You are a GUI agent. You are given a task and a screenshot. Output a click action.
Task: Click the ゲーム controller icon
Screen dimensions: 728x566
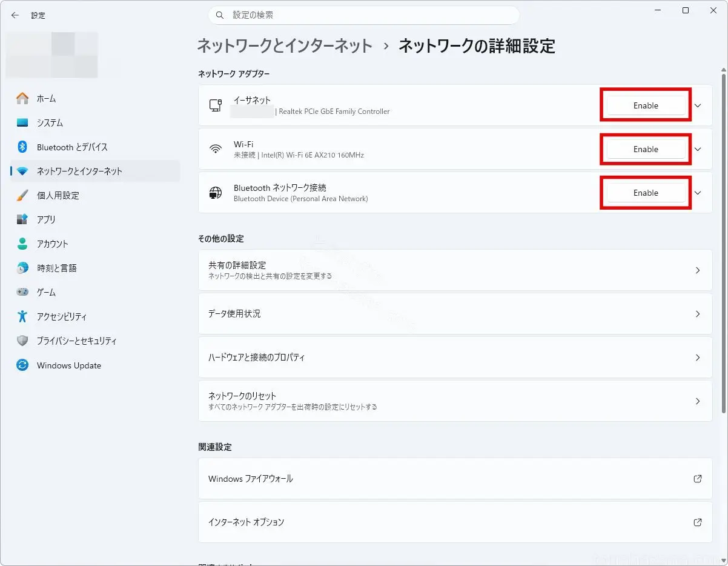[22, 292]
